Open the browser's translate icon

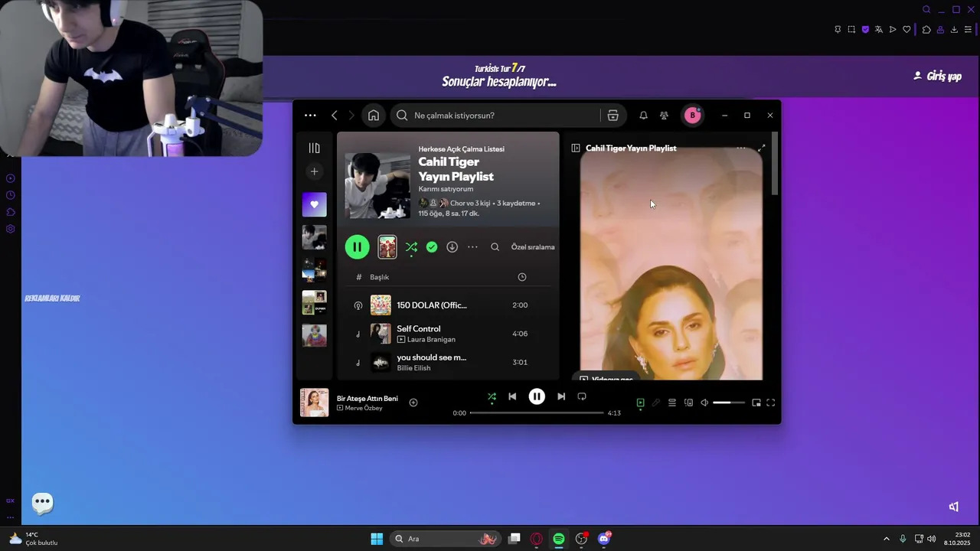[879, 30]
